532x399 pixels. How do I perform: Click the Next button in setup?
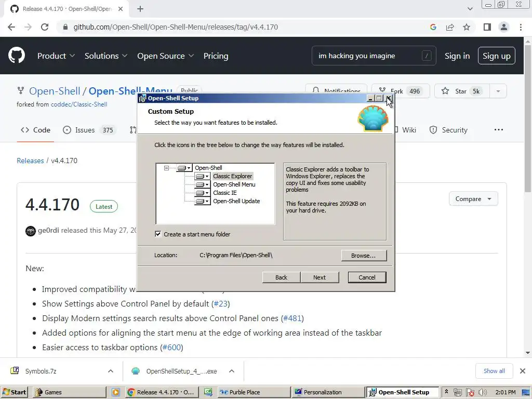320,277
